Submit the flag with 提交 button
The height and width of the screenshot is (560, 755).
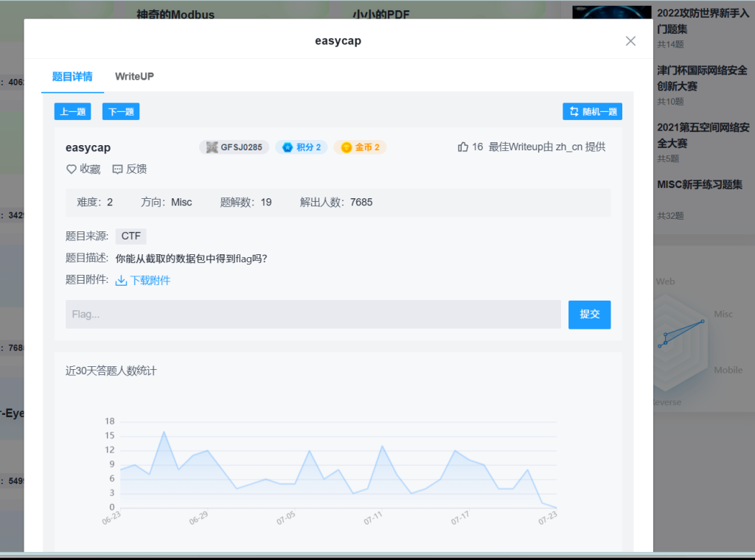pyautogui.click(x=589, y=315)
